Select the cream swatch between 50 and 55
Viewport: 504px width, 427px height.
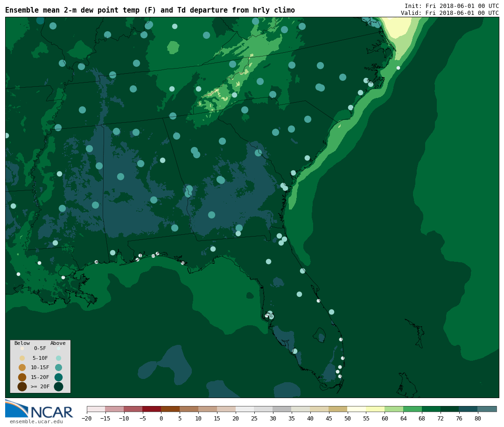tap(357, 409)
